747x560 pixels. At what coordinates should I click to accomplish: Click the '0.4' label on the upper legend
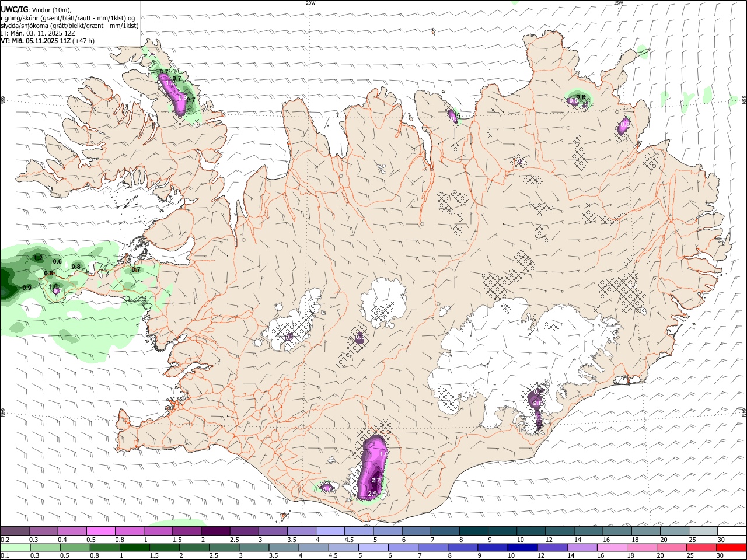coord(62,540)
